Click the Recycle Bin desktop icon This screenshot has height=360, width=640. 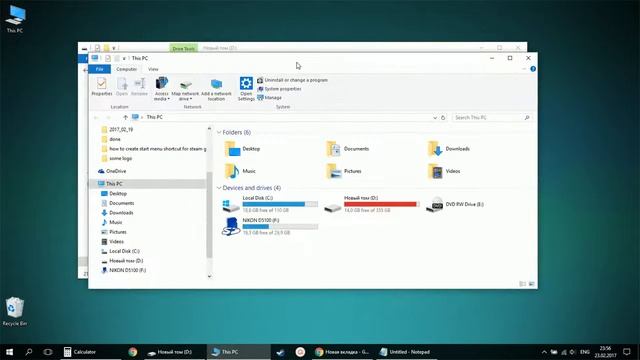click(x=15, y=311)
